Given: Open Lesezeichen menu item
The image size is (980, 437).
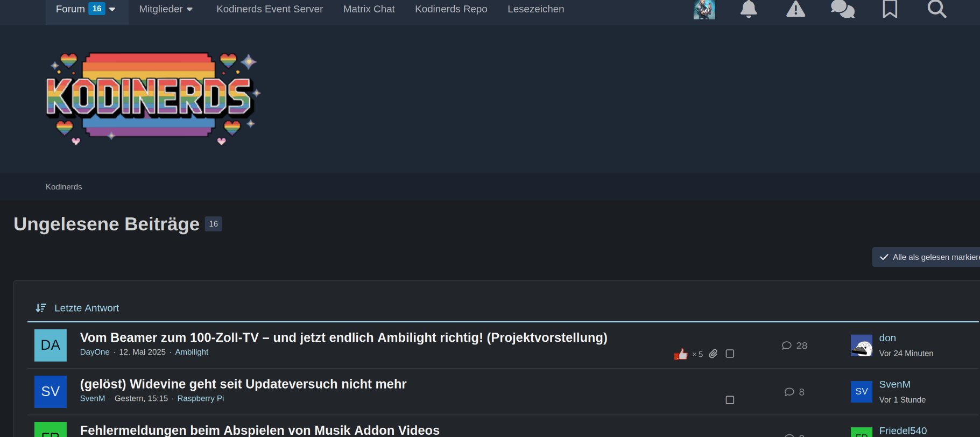Looking at the screenshot, I should point(535,9).
